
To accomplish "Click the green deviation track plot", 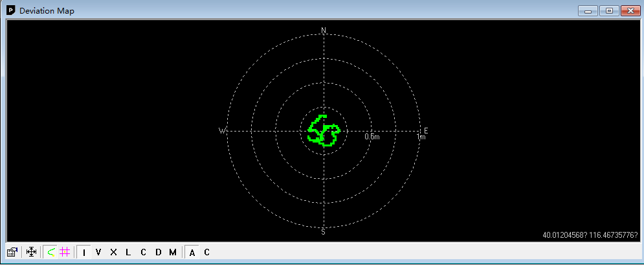I will pos(324,131).
